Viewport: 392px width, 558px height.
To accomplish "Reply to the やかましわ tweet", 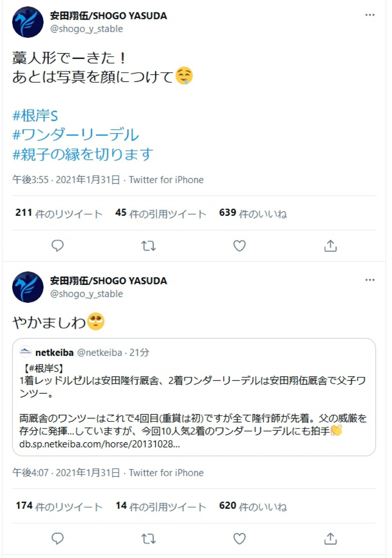I will pyautogui.click(x=57, y=539).
